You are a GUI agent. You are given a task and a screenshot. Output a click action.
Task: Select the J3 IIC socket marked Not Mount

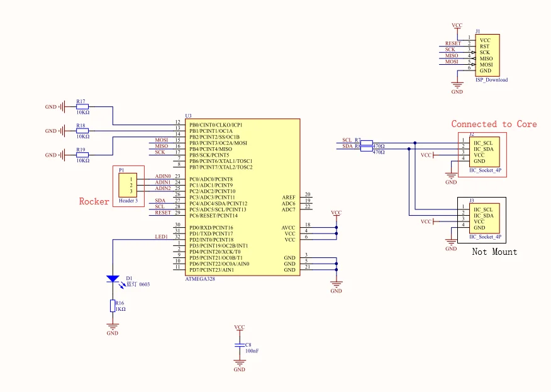(484, 218)
